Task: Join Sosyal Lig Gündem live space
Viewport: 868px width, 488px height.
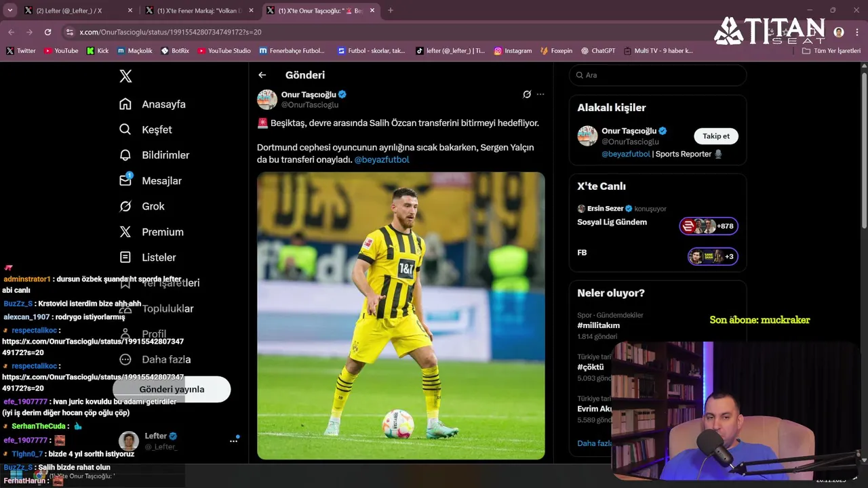Action: pos(612,222)
